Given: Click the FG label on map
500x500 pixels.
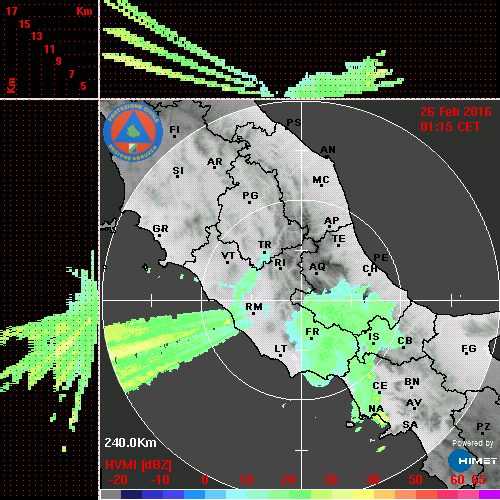Looking at the screenshot, I should click(x=469, y=349).
